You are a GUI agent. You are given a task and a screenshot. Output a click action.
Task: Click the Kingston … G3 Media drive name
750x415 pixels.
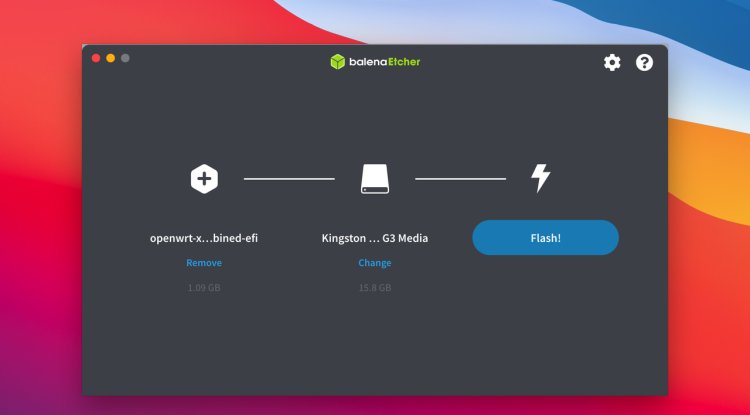click(x=375, y=238)
